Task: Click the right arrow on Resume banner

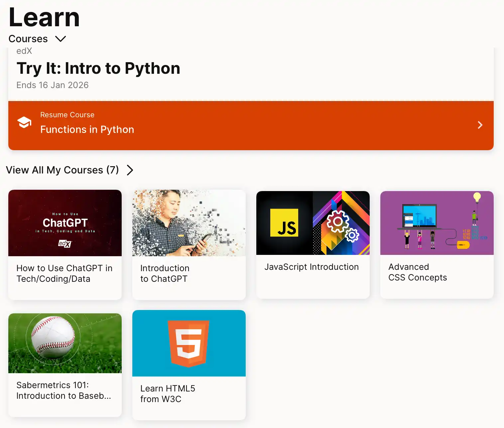Action: (x=480, y=125)
